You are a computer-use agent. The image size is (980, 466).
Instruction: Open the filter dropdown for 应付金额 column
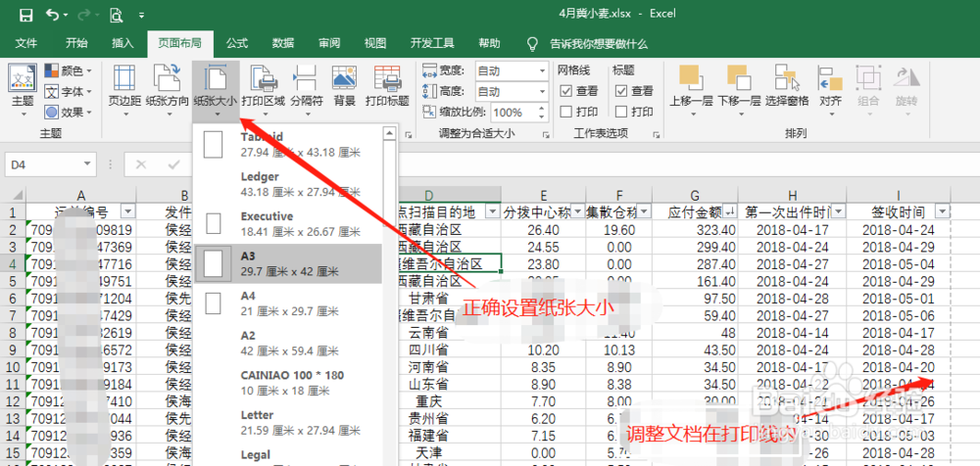730,211
